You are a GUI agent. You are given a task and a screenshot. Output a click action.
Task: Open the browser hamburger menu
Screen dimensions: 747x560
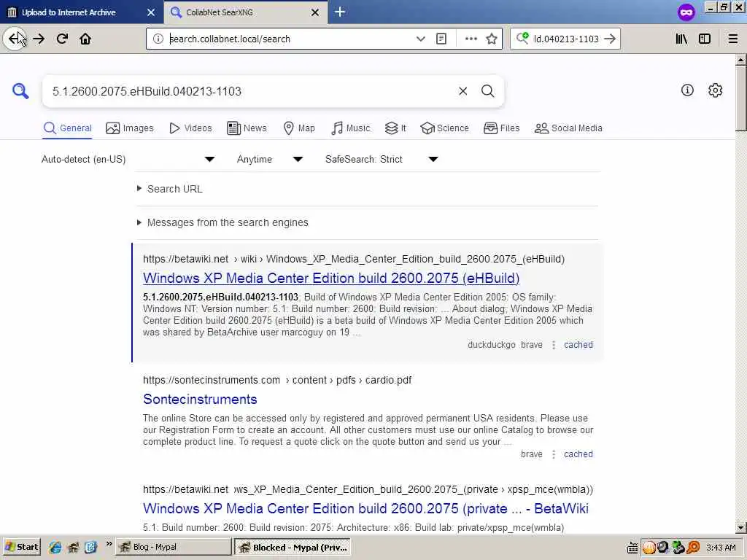click(x=733, y=39)
